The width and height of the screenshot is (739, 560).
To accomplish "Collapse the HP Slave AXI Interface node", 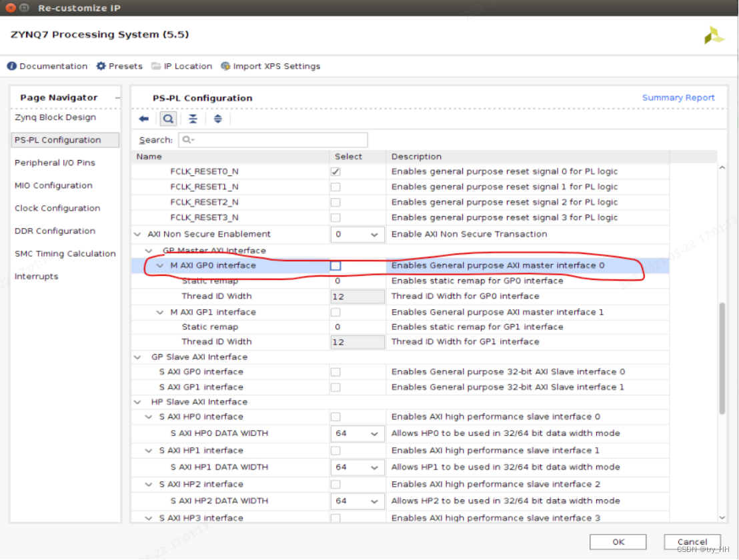I will 137,402.
